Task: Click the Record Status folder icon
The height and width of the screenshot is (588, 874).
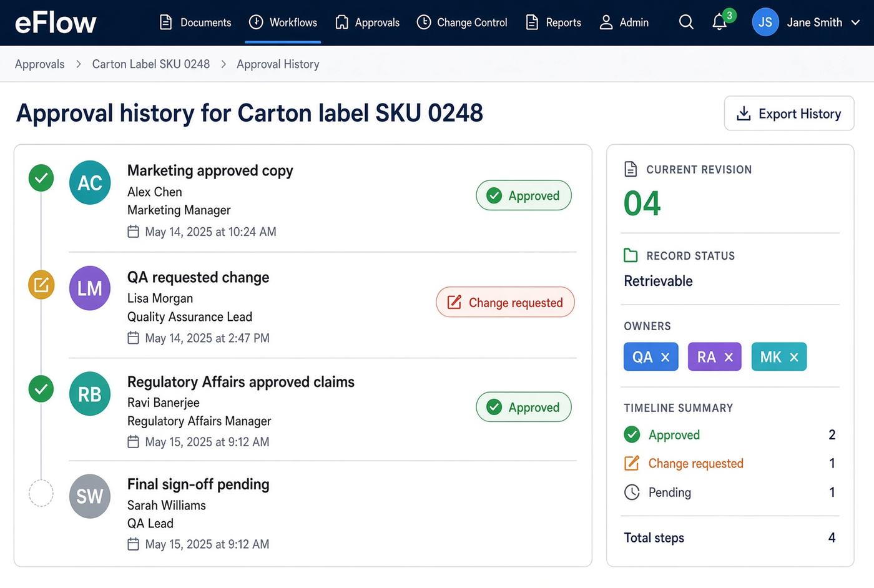Action: [631, 255]
